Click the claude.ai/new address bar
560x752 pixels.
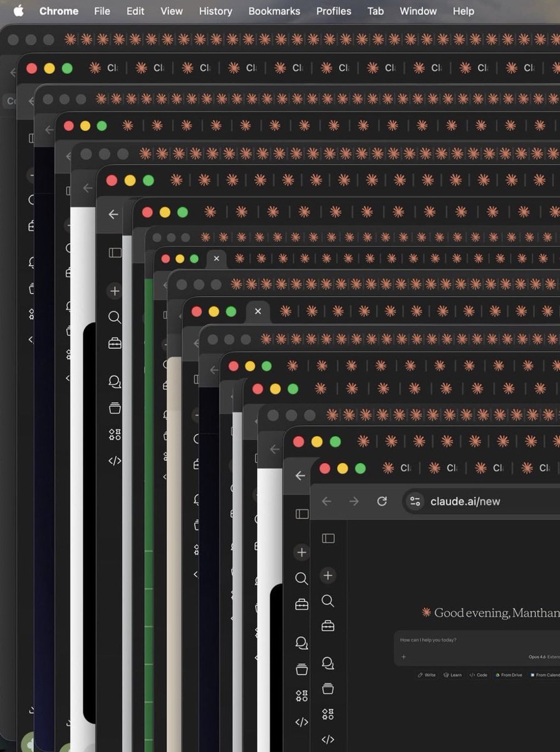point(481,501)
